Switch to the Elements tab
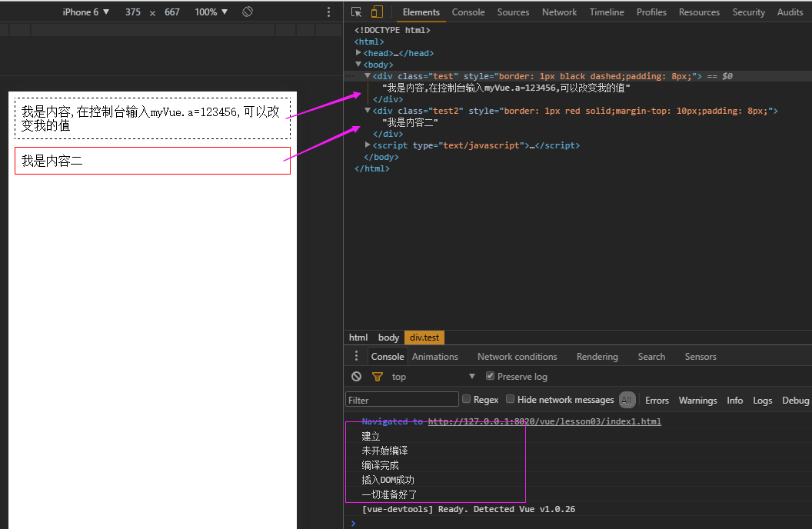This screenshot has width=812, height=529. 421,12
